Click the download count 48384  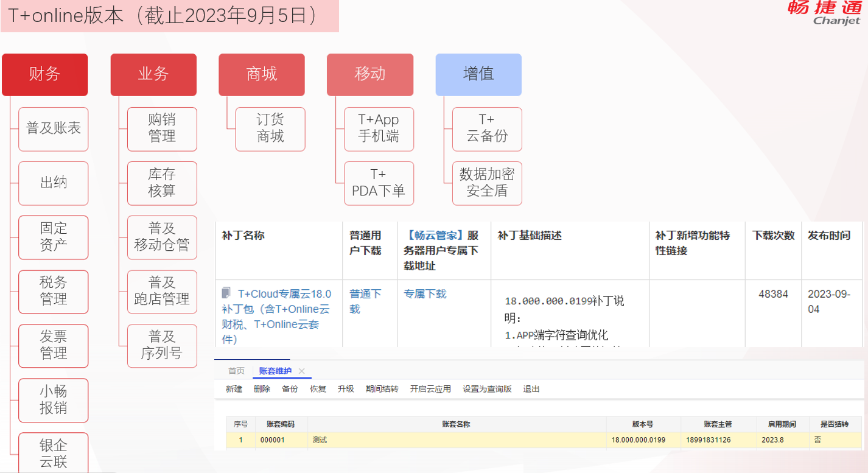tap(774, 294)
